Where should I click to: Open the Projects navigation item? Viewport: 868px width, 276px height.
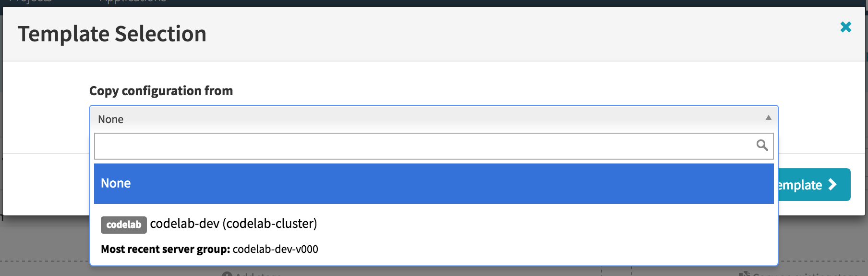pyautogui.click(x=30, y=1)
